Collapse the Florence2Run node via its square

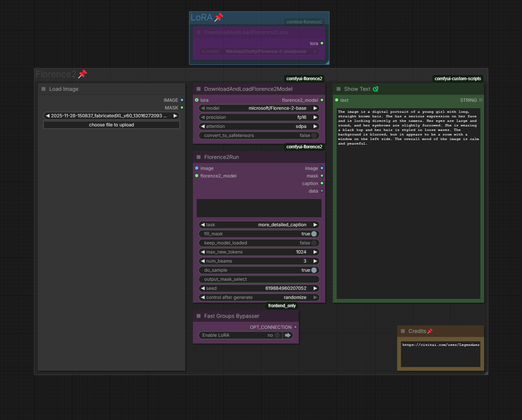coord(199,157)
